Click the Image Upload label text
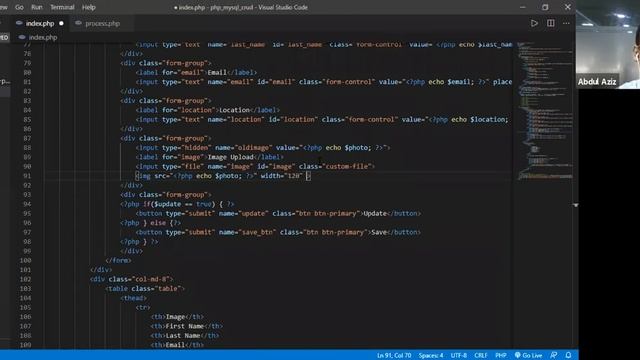Viewport: 640px width, 360px height. click(x=231, y=157)
